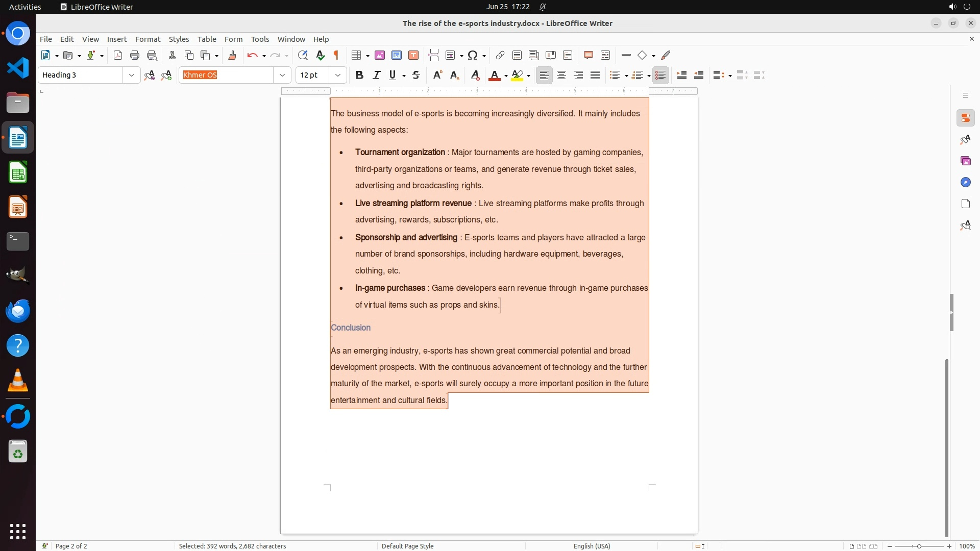Toggle Bold formatting
Screen dimensions: 980x551
tap(359, 75)
